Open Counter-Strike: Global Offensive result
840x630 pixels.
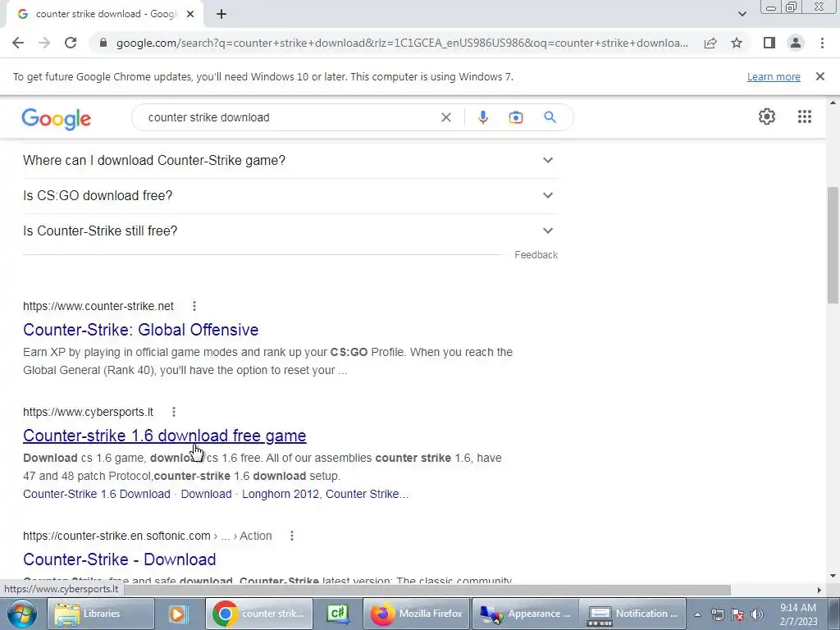point(141,330)
